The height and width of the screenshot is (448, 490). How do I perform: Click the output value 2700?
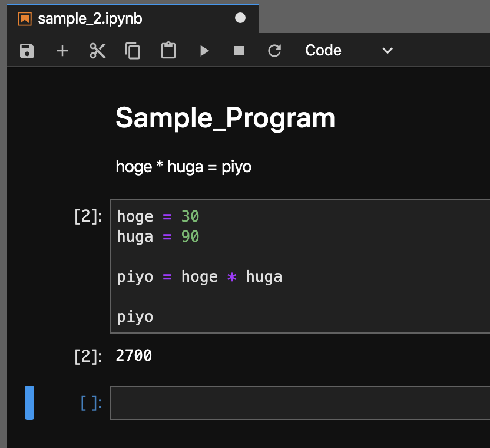coord(134,355)
